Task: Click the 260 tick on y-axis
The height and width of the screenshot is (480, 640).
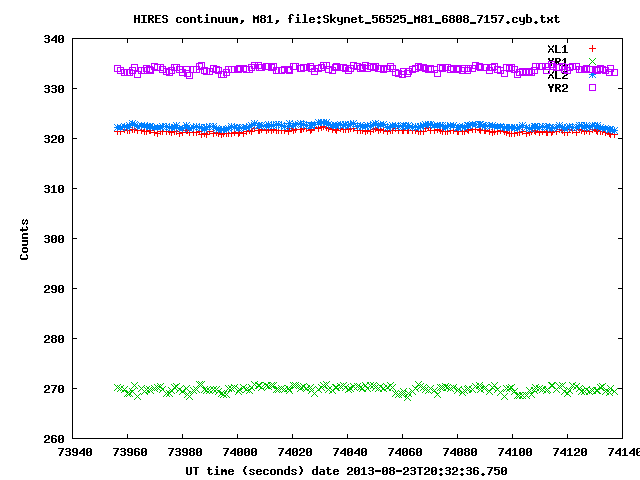Action: [x=54, y=439]
